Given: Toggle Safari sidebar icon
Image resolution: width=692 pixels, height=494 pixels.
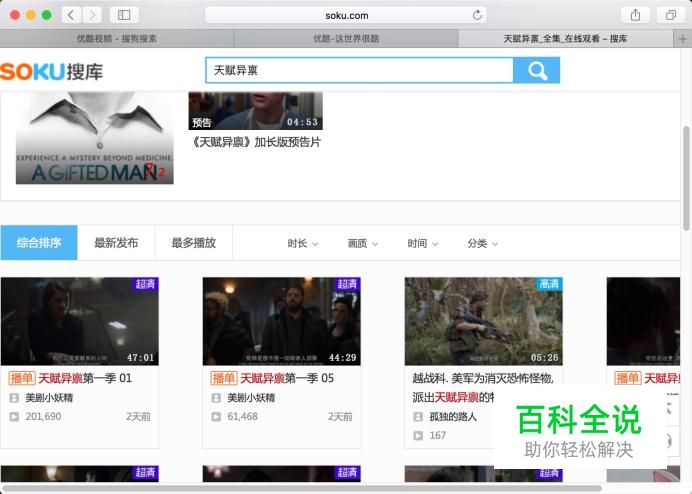Looking at the screenshot, I should pos(124,15).
